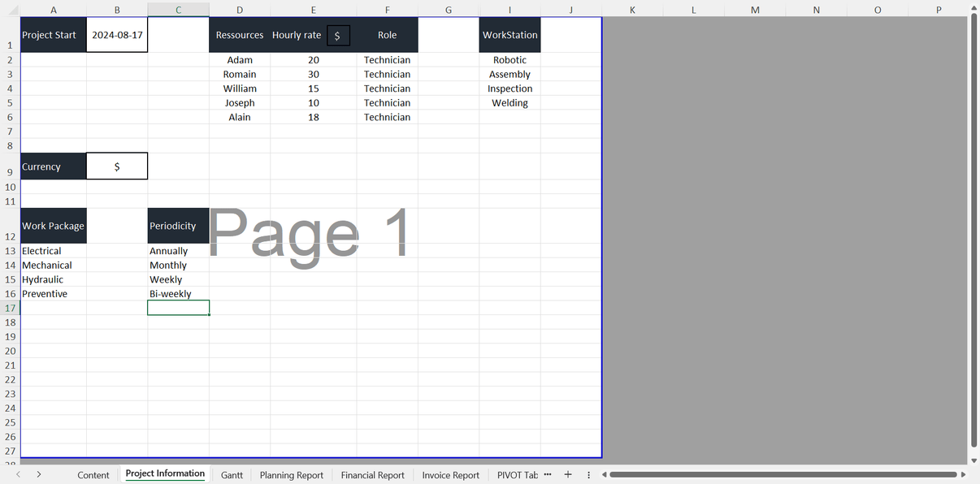980x484 pixels.
Task: Open hidden sheet tabs via the ellipsis icon
Action: click(547, 474)
